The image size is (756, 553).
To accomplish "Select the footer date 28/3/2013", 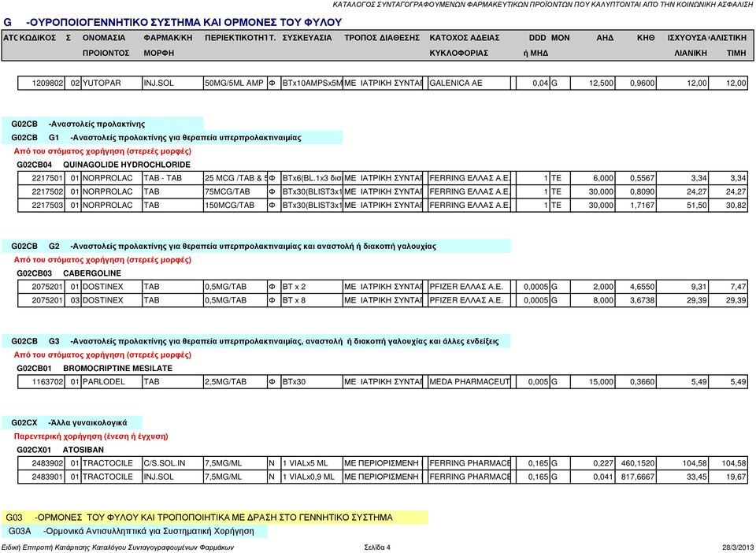I will tap(738, 547).
